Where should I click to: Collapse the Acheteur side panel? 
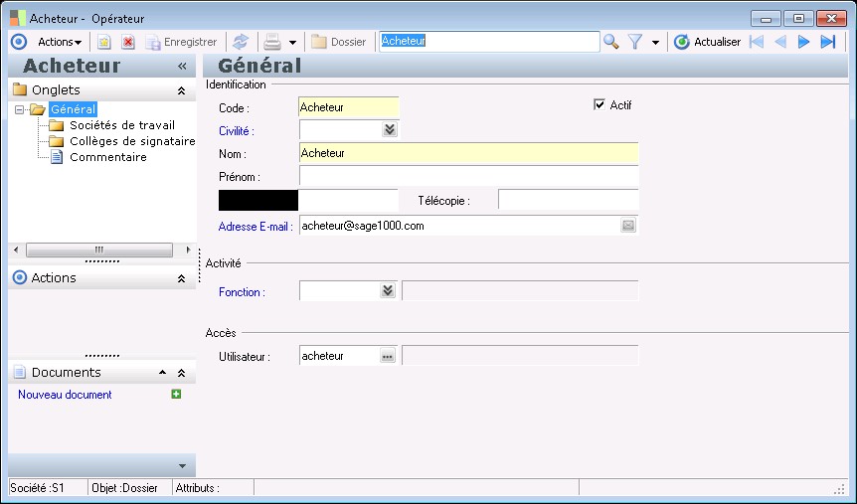point(182,67)
